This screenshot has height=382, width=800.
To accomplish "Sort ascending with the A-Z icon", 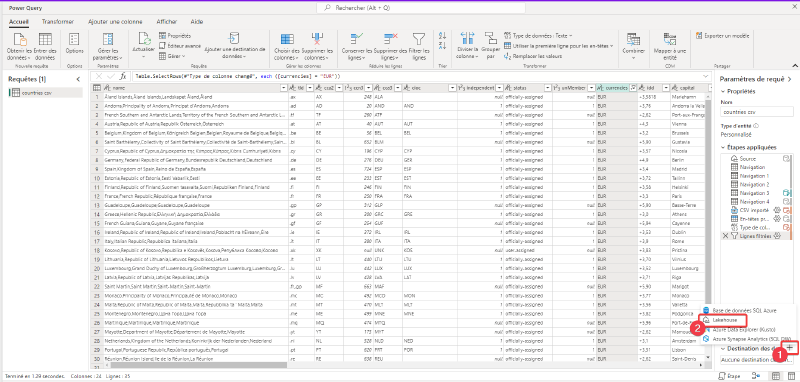I will [442, 36].
